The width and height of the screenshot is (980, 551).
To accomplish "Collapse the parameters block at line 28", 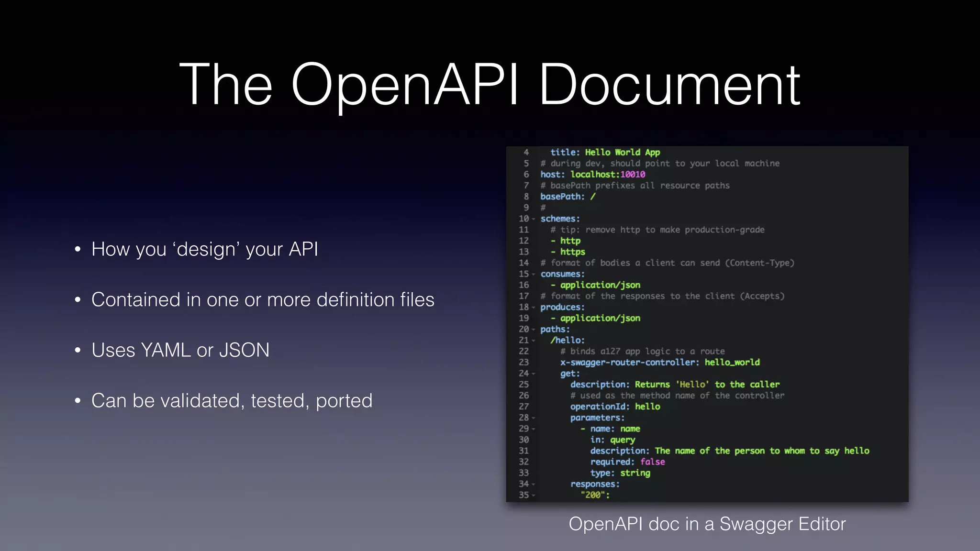I will 534,418.
